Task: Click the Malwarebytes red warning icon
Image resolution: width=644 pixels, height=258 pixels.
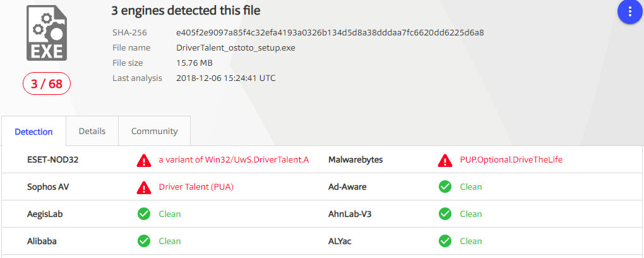Action: coord(445,160)
